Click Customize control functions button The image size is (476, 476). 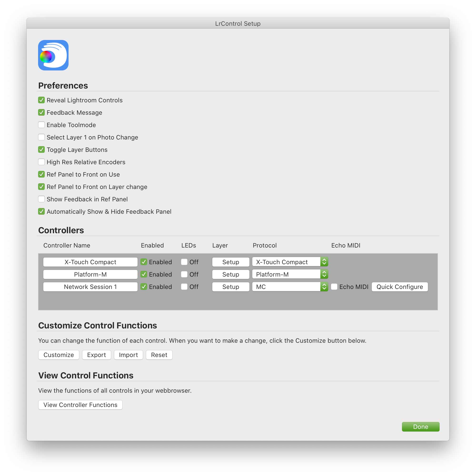pyautogui.click(x=58, y=355)
